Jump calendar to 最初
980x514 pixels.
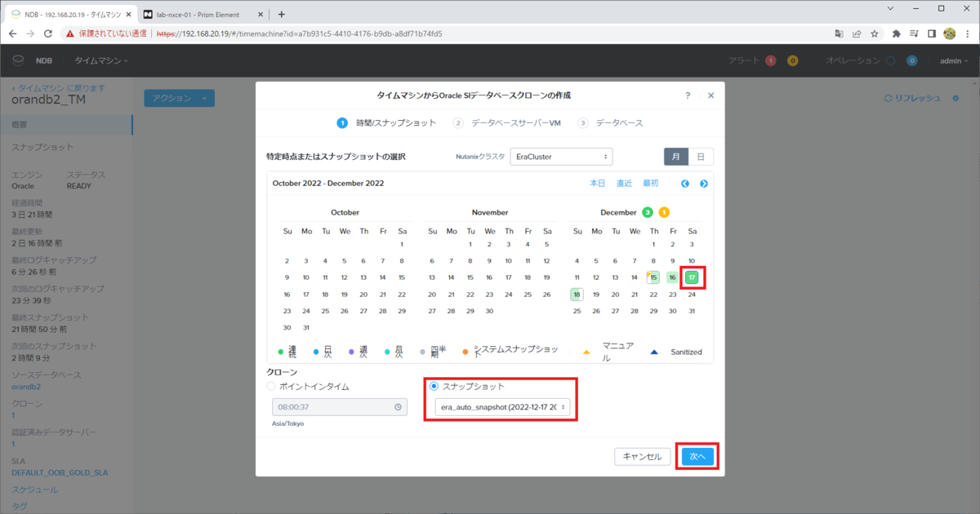[x=650, y=184]
